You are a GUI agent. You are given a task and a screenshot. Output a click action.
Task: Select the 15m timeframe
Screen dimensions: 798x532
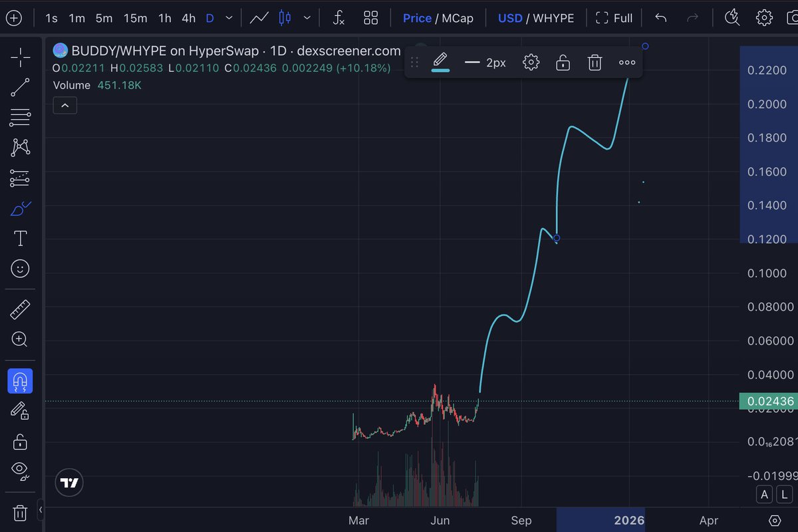pyautogui.click(x=135, y=18)
